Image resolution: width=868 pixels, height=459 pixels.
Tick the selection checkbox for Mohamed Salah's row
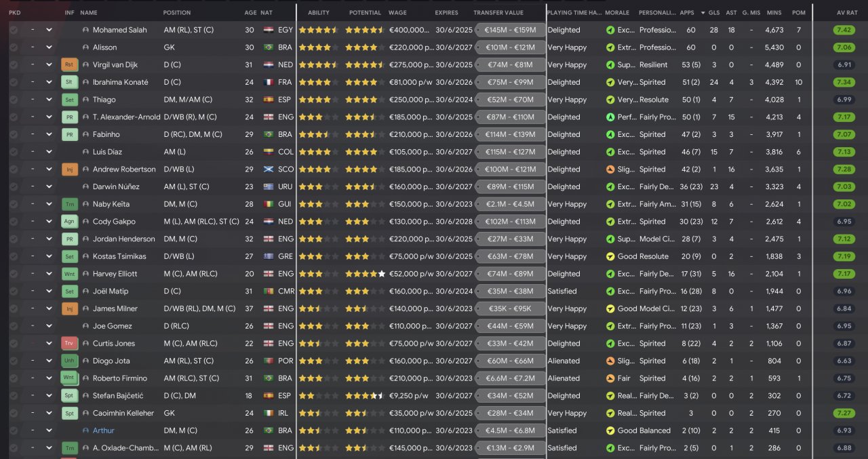(14, 30)
